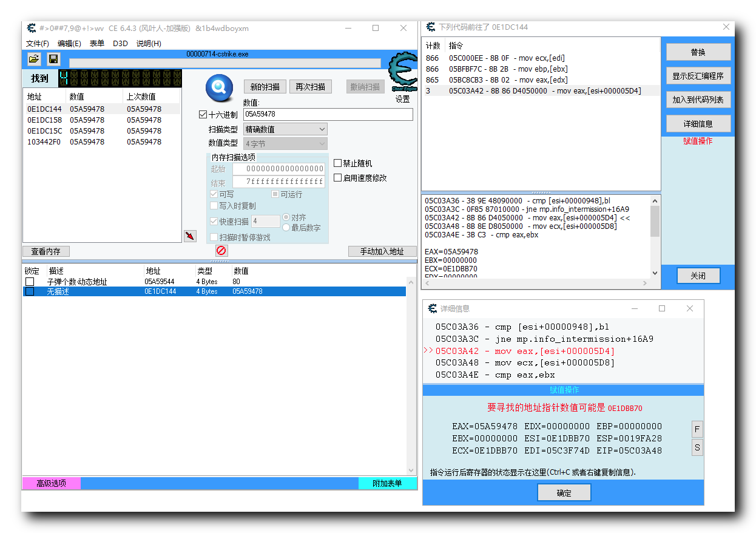Click the fast scan alignment value field
The width and height of the screenshot is (756, 533).
point(265,222)
